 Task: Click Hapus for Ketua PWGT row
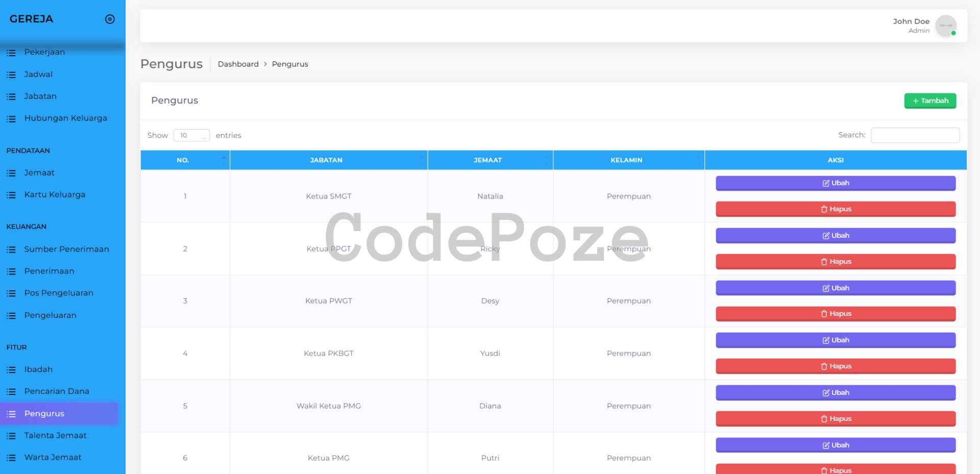tap(835, 314)
